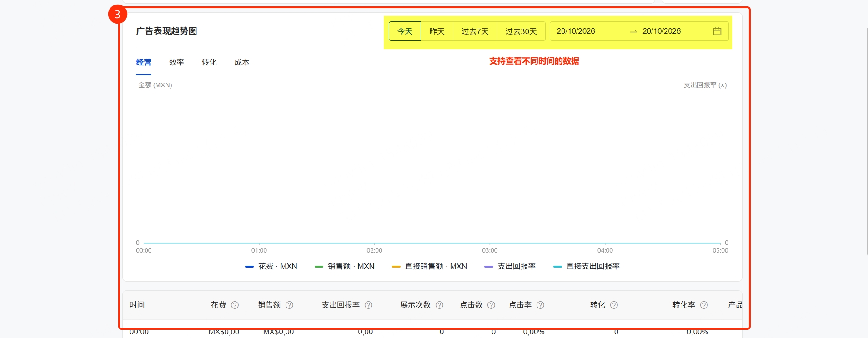Click the 支出回报率 (×) axis label

point(705,85)
